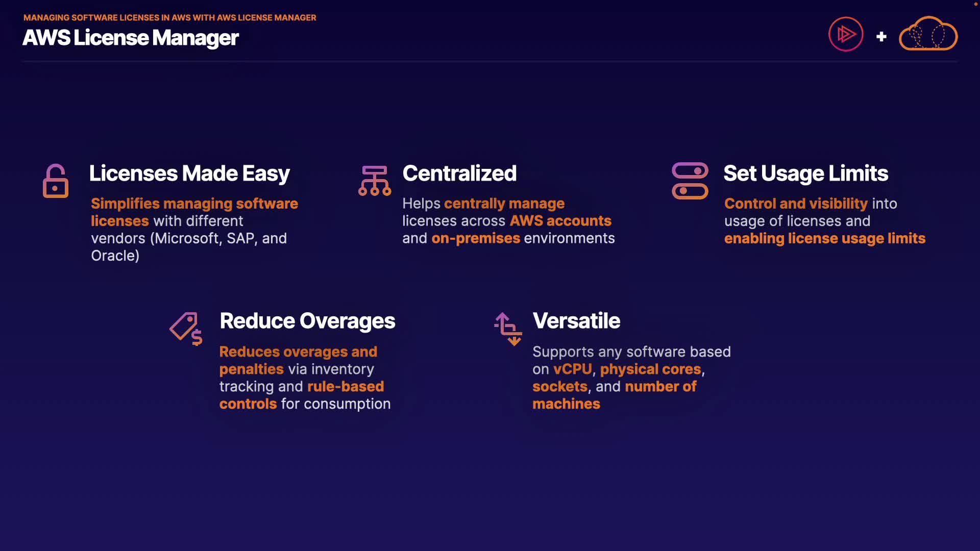
Task: Click the "on-premises" highlighted text
Action: point(476,238)
